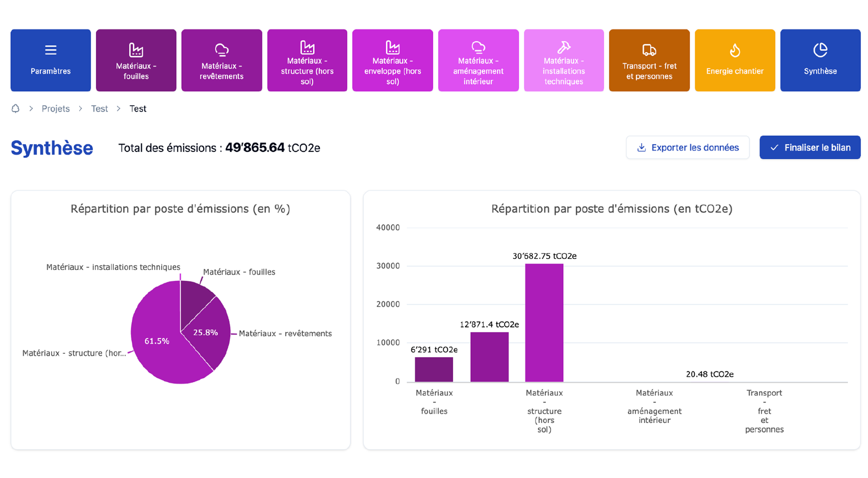
Task: Click the hamburger icon in Paramètres
Action: point(51,50)
